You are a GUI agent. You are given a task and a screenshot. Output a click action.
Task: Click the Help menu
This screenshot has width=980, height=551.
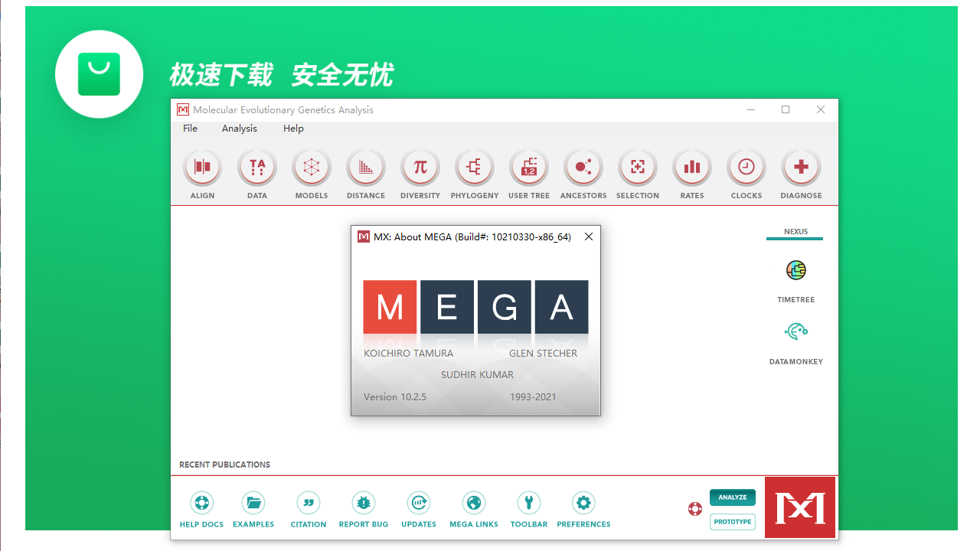pyautogui.click(x=293, y=128)
